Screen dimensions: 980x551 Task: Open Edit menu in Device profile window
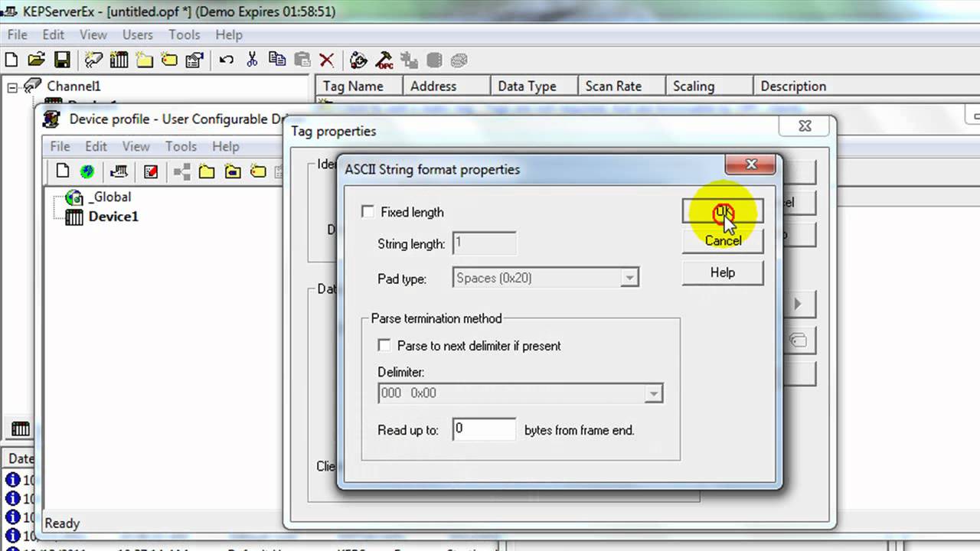[x=96, y=146]
